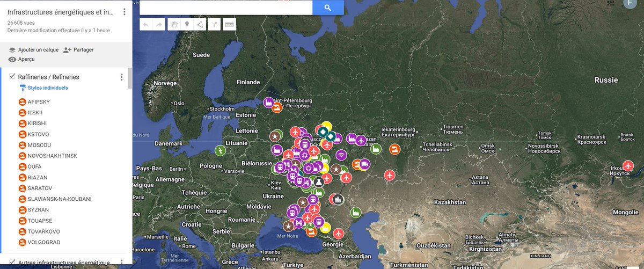Open the Google account avatar F
This screenshot has height=269, width=644.
tap(631, 3)
